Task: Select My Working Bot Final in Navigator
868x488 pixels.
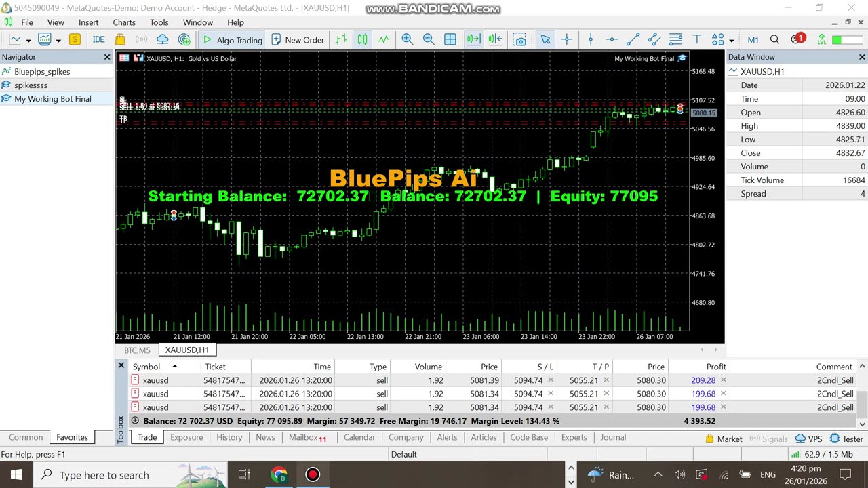Action: pos(53,98)
